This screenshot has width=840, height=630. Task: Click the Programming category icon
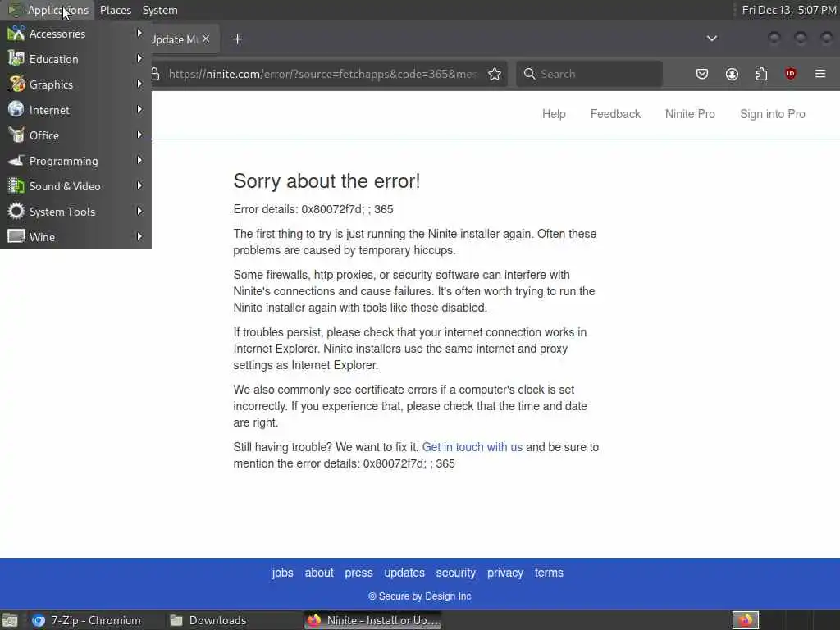(16, 160)
